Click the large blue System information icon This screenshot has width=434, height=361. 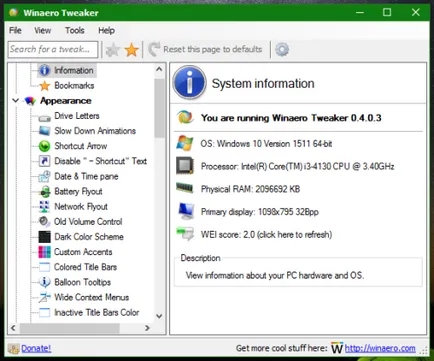[x=189, y=83]
